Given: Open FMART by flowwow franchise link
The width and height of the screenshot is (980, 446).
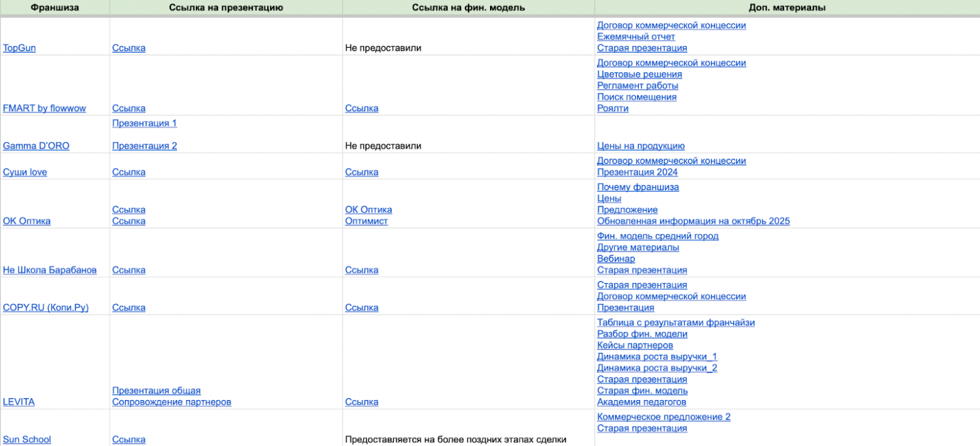Looking at the screenshot, I should tap(45, 109).
